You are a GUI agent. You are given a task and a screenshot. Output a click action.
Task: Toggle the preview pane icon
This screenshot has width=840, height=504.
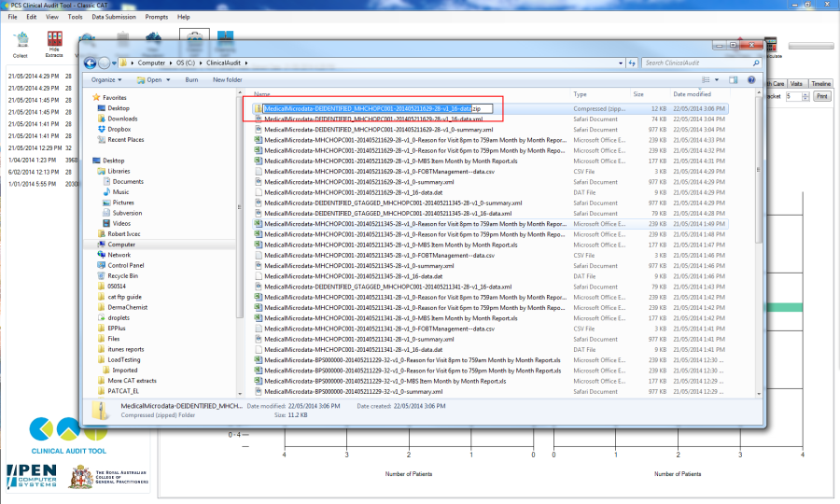734,80
